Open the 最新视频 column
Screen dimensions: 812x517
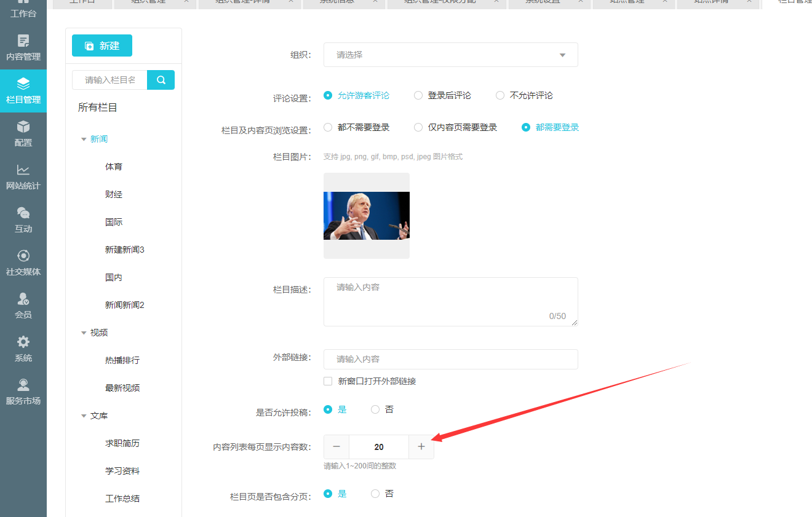pyautogui.click(x=122, y=389)
